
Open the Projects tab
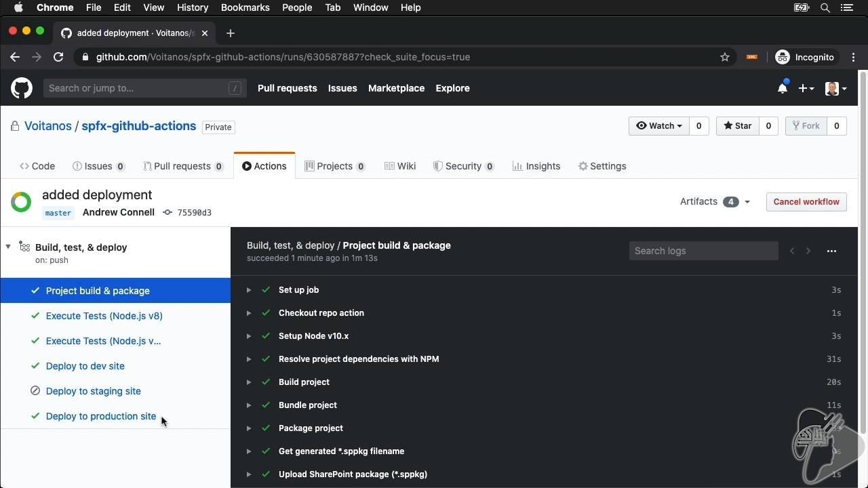tap(335, 166)
